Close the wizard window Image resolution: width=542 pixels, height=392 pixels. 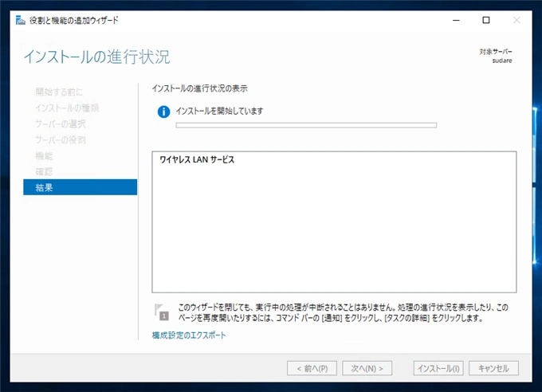(516, 21)
